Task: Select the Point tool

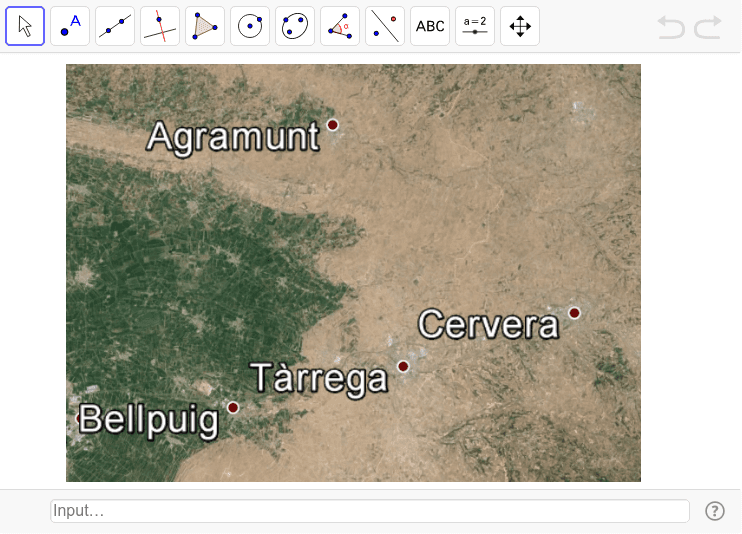Action: 70,26
